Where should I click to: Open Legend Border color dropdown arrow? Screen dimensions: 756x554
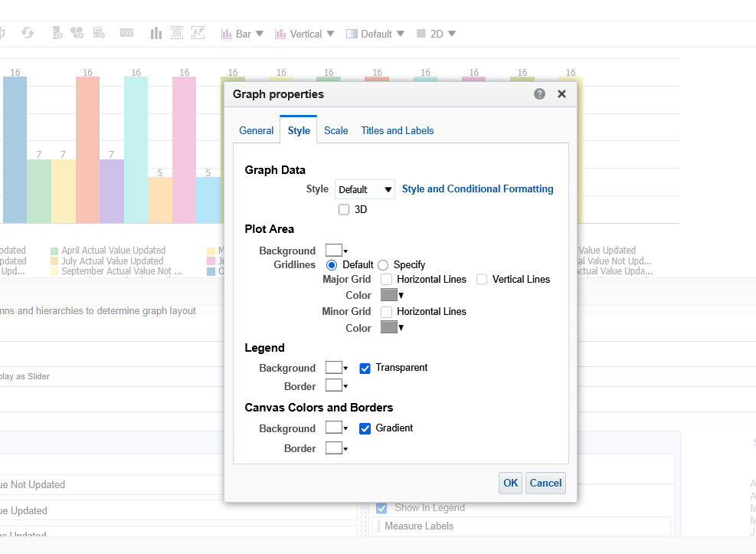[x=345, y=386]
